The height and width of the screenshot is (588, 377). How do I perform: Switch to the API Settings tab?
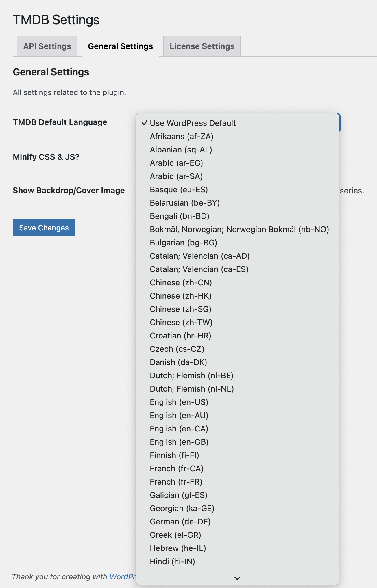point(47,46)
